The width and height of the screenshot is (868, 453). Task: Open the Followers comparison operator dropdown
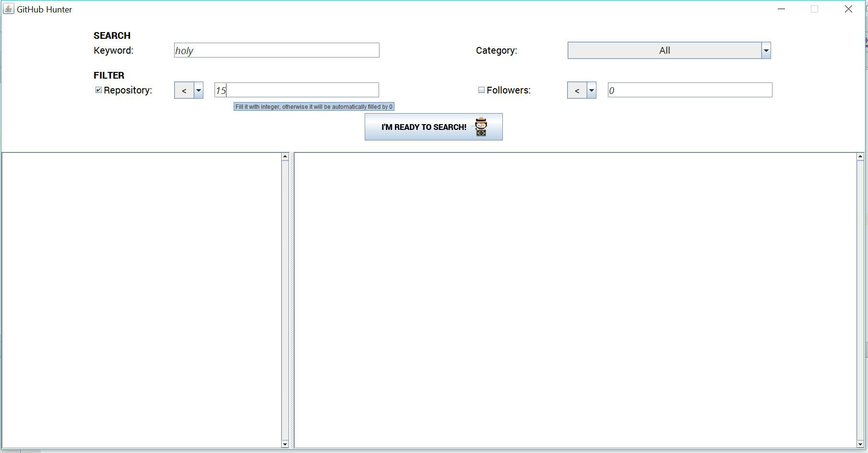click(582, 90)
